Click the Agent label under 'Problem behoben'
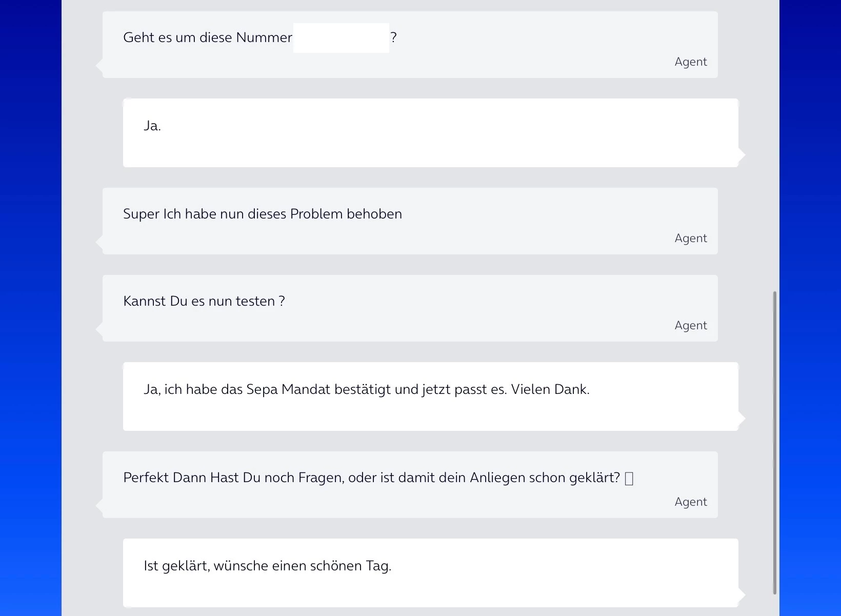Image resolution: width=841 pixels, height=616 pixels. pos(690,239)
